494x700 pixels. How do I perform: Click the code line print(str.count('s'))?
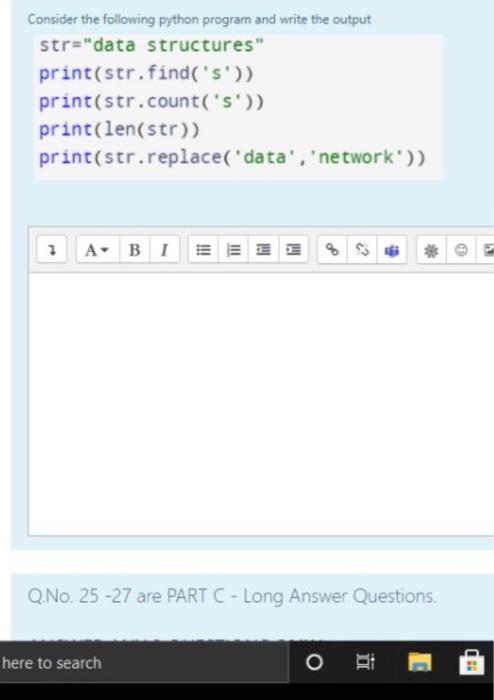pyautogui.click(x=151, y=101)
